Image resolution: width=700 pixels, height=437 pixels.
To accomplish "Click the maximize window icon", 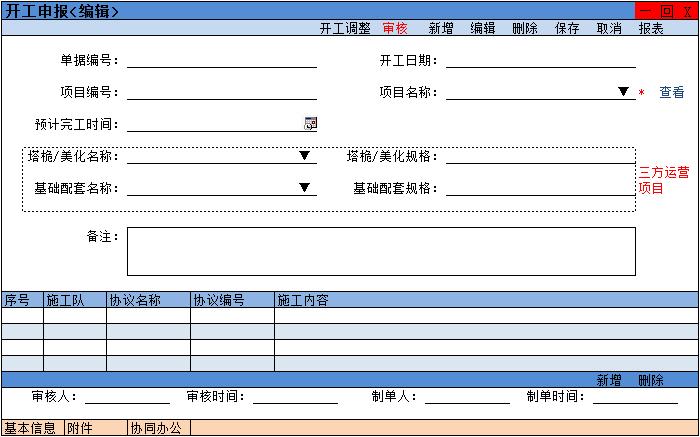I will tap(667, 11).
